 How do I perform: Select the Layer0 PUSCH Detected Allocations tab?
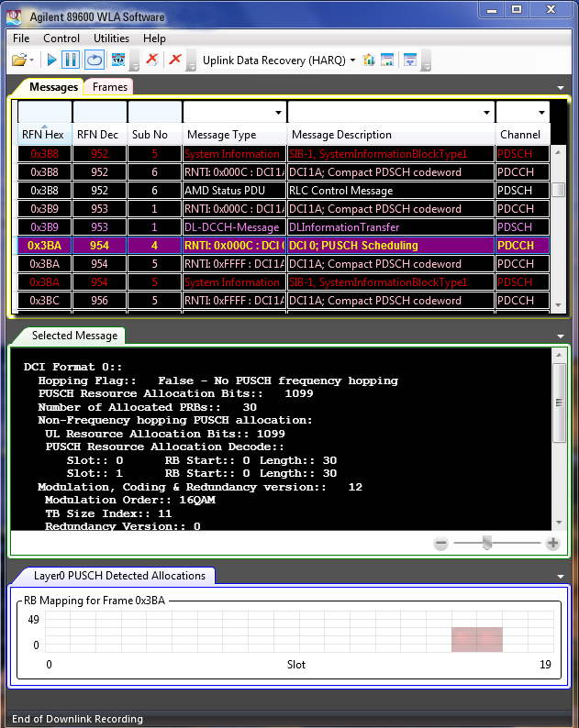119,576
